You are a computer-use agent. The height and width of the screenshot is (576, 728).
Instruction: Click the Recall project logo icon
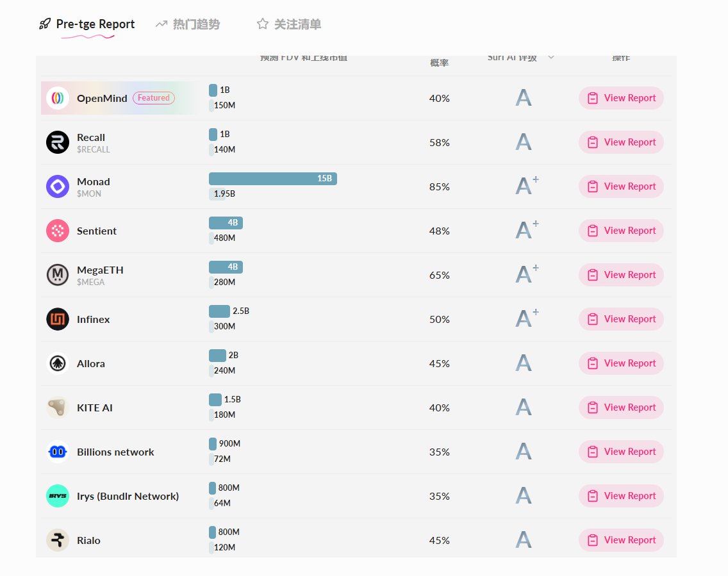click(58, 142)
